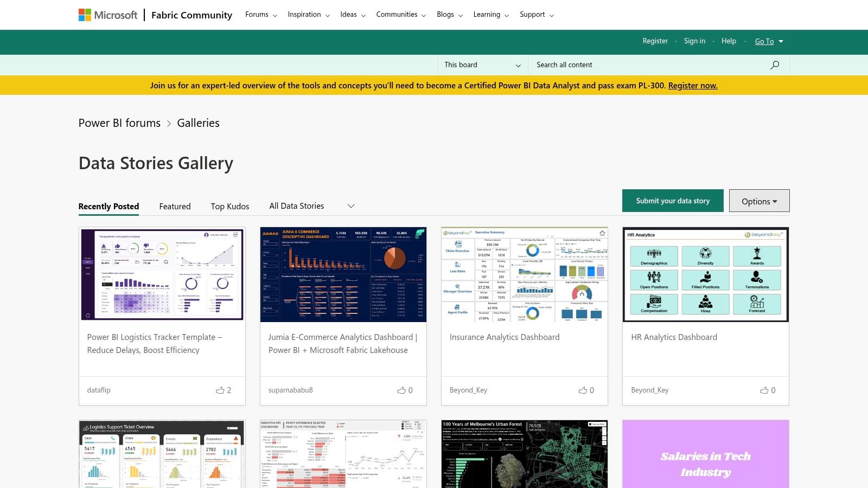
Task: Click Jumia E-Commerce Analytics Dashboard title
Action: pyautogui.click(x=343, y=344)
